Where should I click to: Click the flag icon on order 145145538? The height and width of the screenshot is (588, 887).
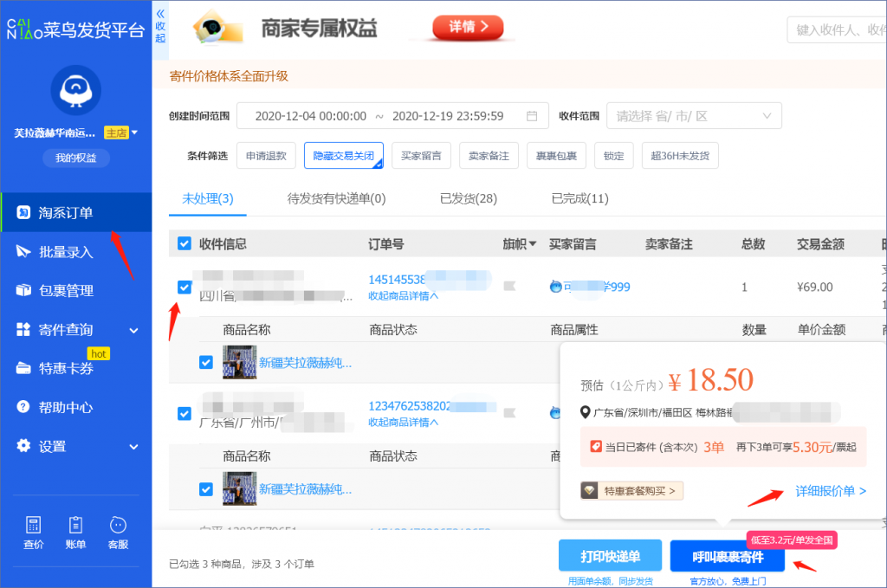coord(509,286)
